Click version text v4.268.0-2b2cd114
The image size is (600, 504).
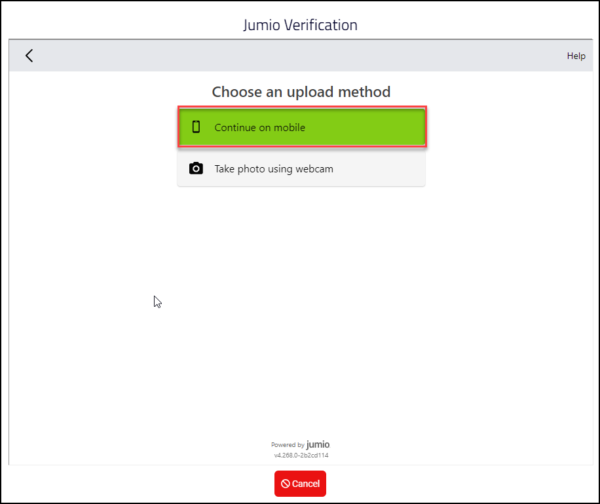[301, 455]
